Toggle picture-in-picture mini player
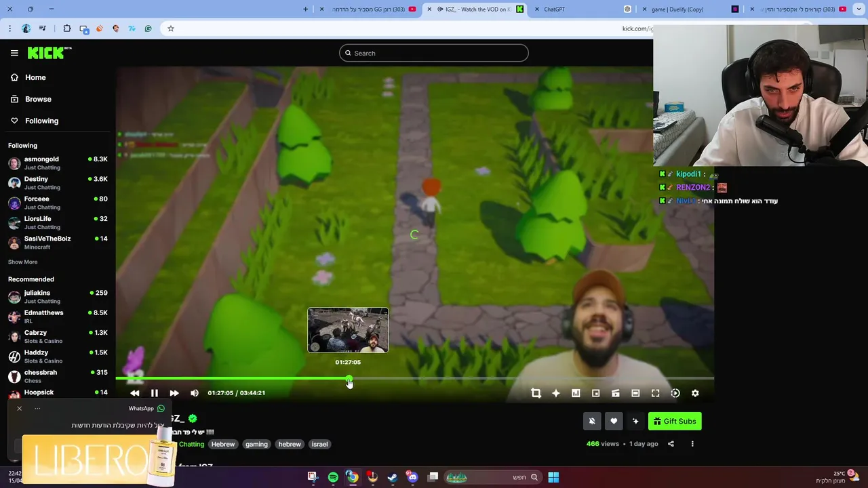 [596, 393]
